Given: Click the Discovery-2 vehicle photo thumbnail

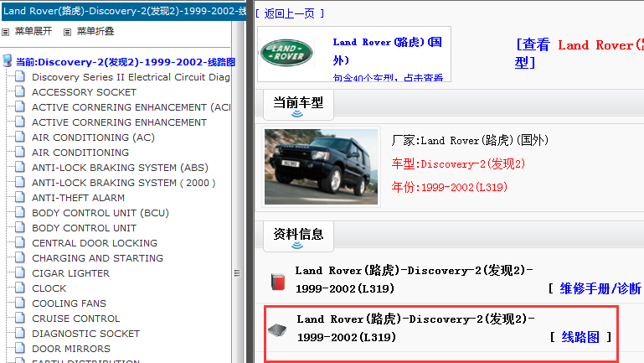Looking at the screenshot, I should coord(322,167).
